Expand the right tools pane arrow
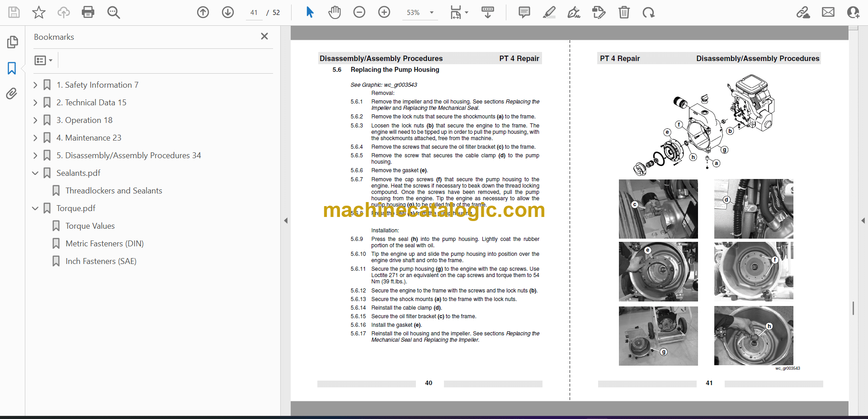Viewport: 868px width, 419px height. 863,221
